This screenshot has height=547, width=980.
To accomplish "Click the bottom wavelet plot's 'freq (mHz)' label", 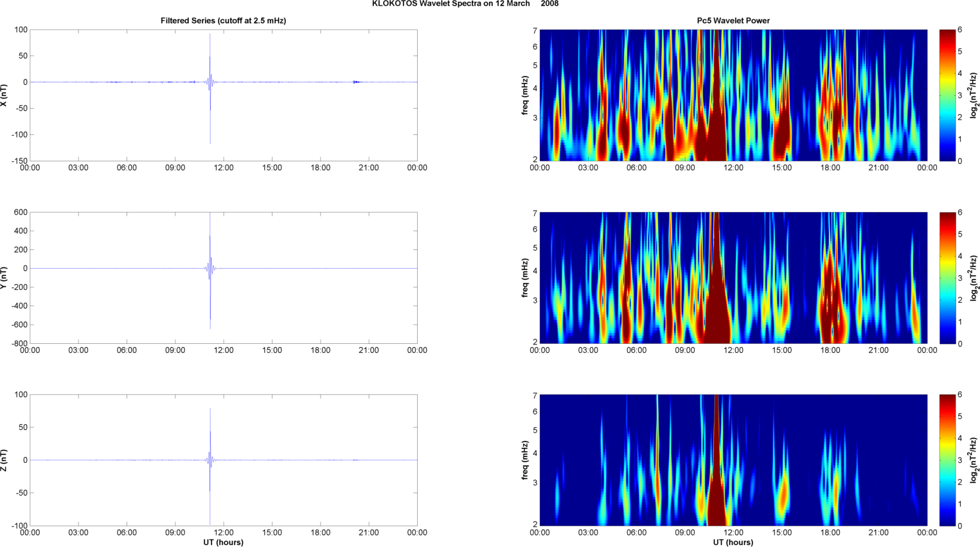I will click(525, 460).
